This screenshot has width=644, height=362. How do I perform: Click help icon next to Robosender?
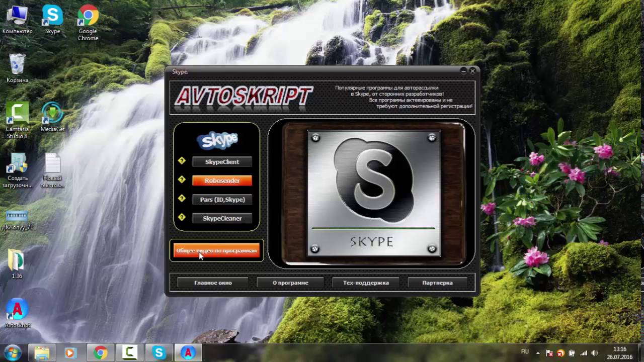pyautogui.click(x=182, y=179)
